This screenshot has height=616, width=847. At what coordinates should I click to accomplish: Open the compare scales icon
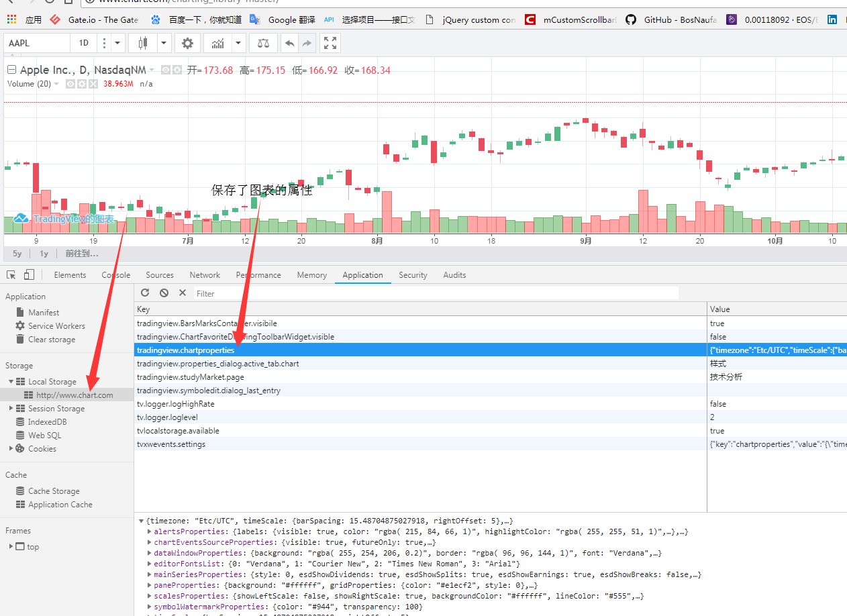(263, 43)
